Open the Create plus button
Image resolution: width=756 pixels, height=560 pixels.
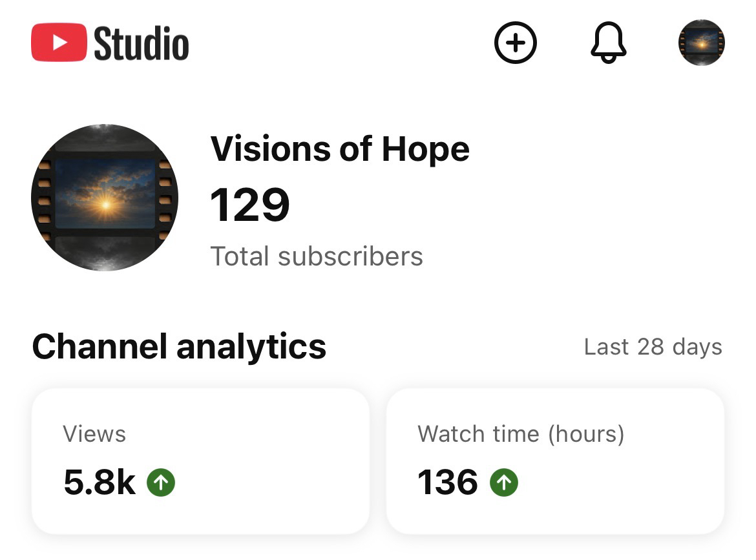tap(515, 43)
